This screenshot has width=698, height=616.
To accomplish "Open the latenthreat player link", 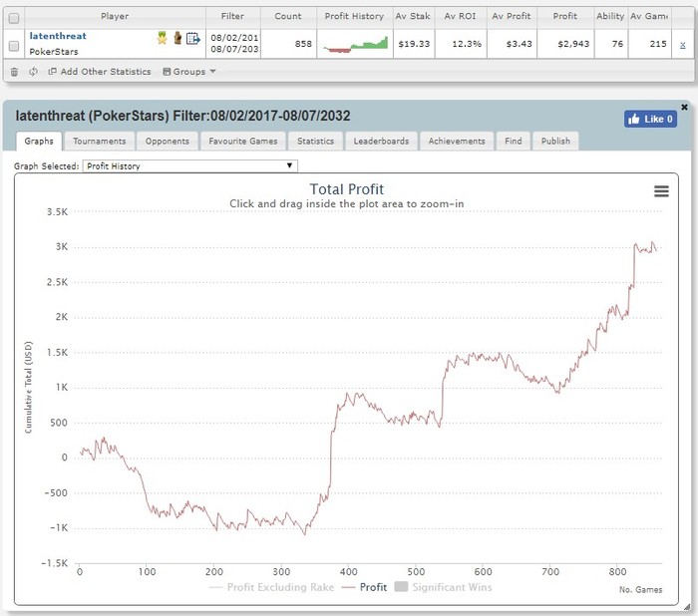I will pyautogui.click(x=58, y=36).
